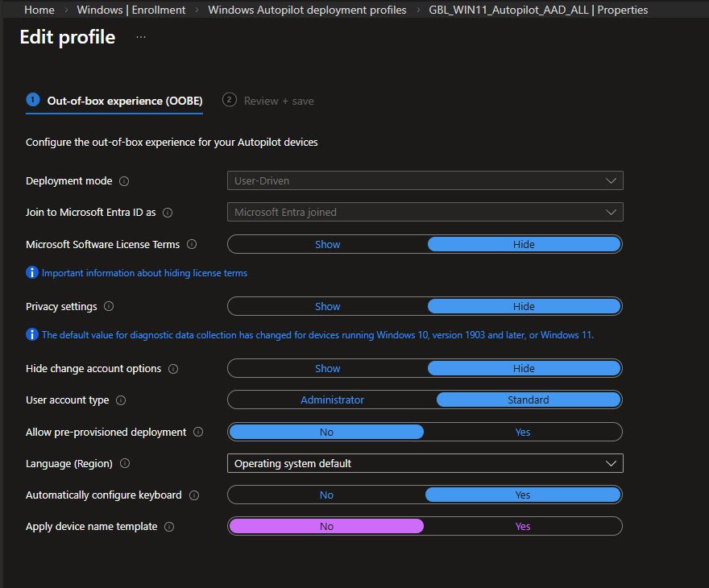Select the Out-of-box experience (OOBE) tab
This screenshot has width=709, height=588.
point(124,101)
